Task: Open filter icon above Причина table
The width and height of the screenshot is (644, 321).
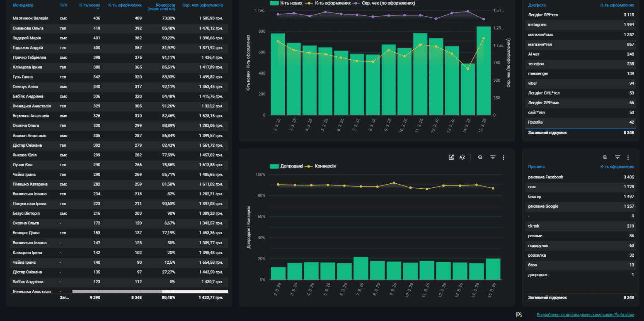Action: [617, 157]
